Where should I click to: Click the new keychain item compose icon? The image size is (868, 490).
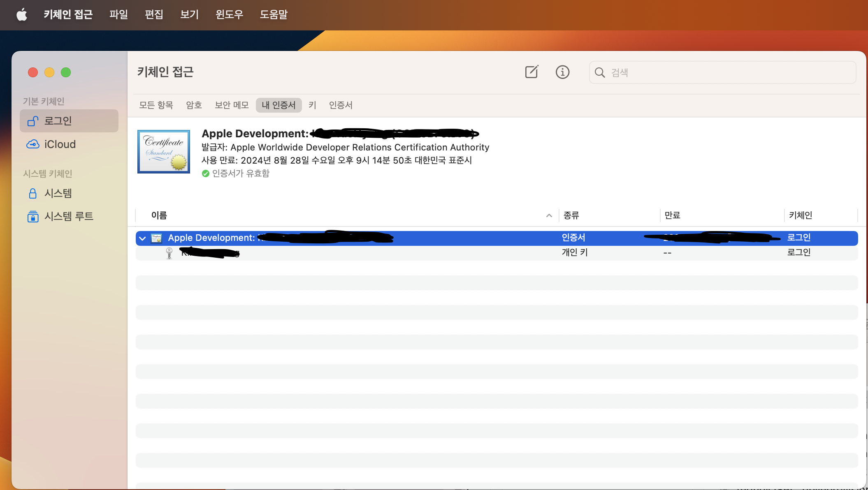tap(531, 72)
